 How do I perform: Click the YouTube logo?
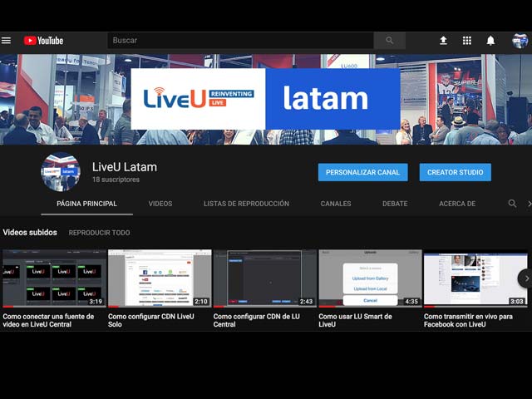coord(43,41)
